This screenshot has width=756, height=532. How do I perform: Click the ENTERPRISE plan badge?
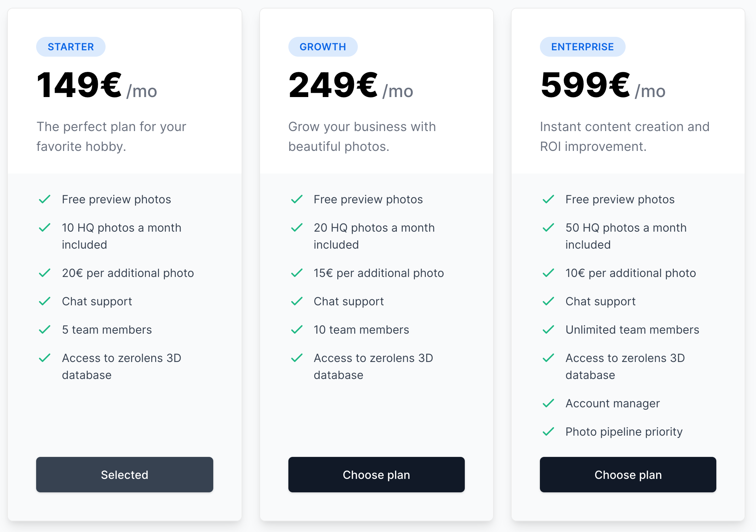(582, 47)
